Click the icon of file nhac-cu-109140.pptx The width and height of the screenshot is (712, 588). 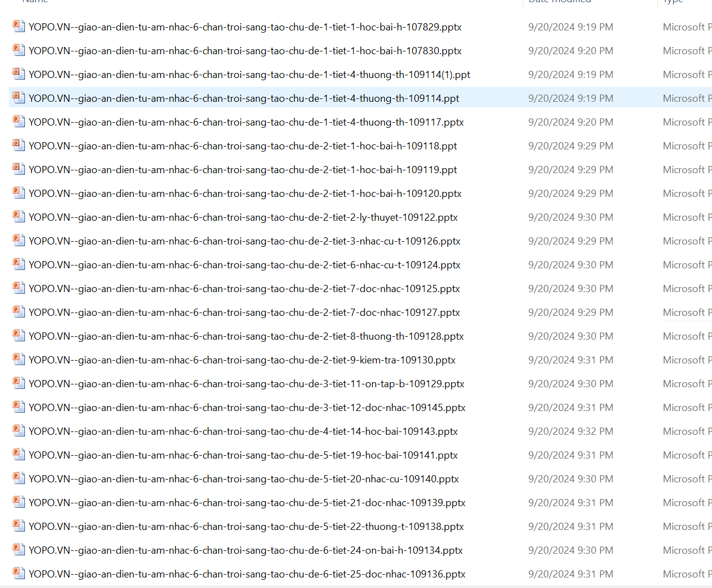[19, 478]
